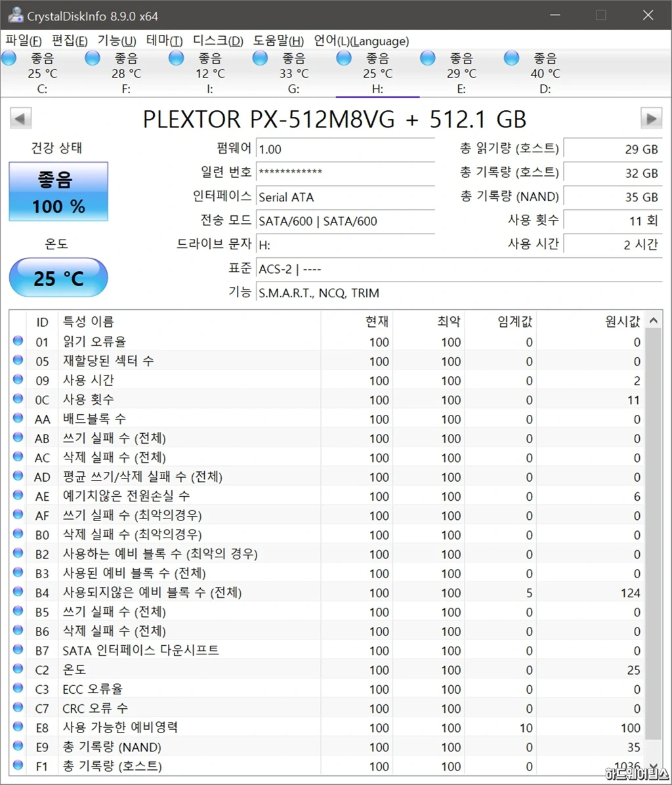Click the 임계값 column header
The width and height of the screenshot is (672, 785).
tap(500, 322)
